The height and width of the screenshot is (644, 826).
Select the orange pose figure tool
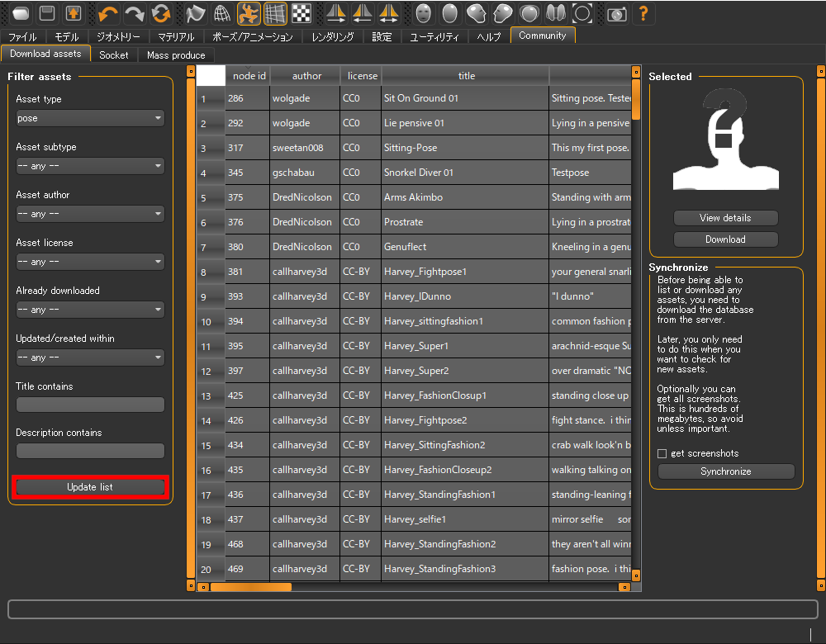pyautogui.click(x=248, y=13)
